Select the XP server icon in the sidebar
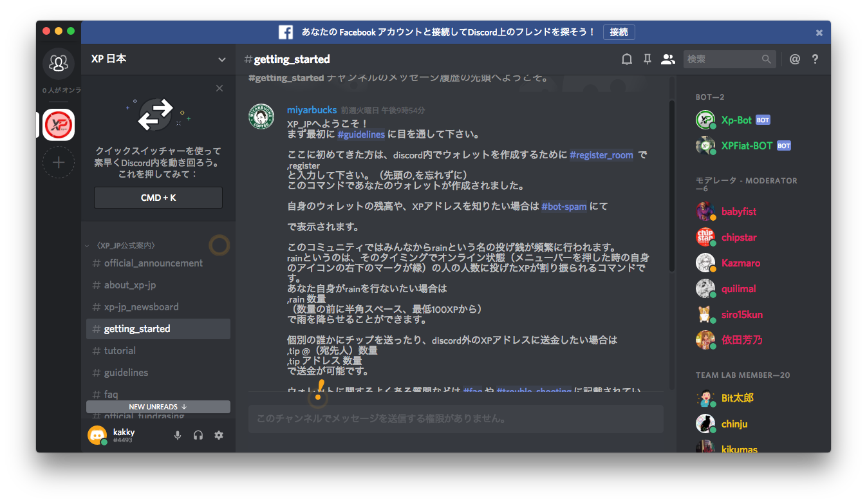The image size is (867, 504). coord(59,125)
